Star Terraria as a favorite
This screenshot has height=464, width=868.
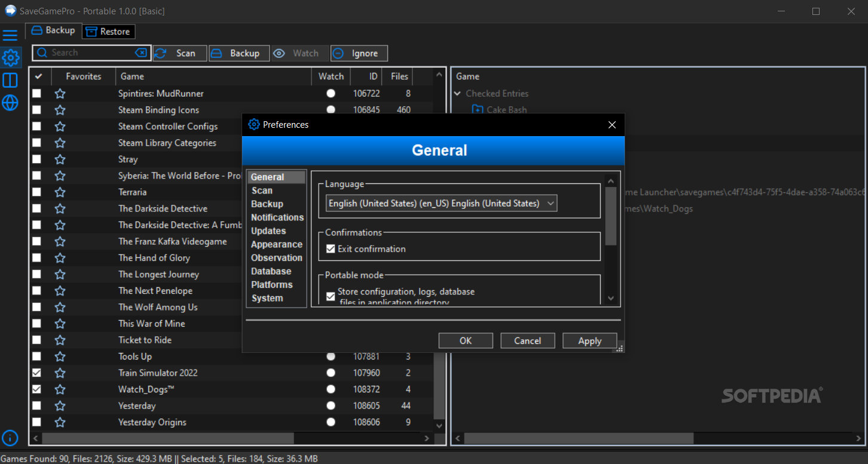(60, 192)
